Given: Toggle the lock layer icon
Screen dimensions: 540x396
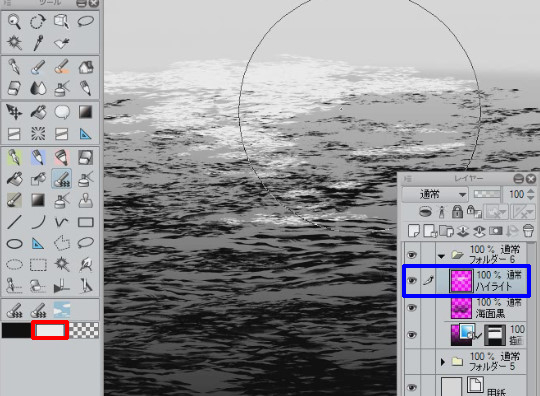Looking at the screenshot, I should click(x=457, y=211).
